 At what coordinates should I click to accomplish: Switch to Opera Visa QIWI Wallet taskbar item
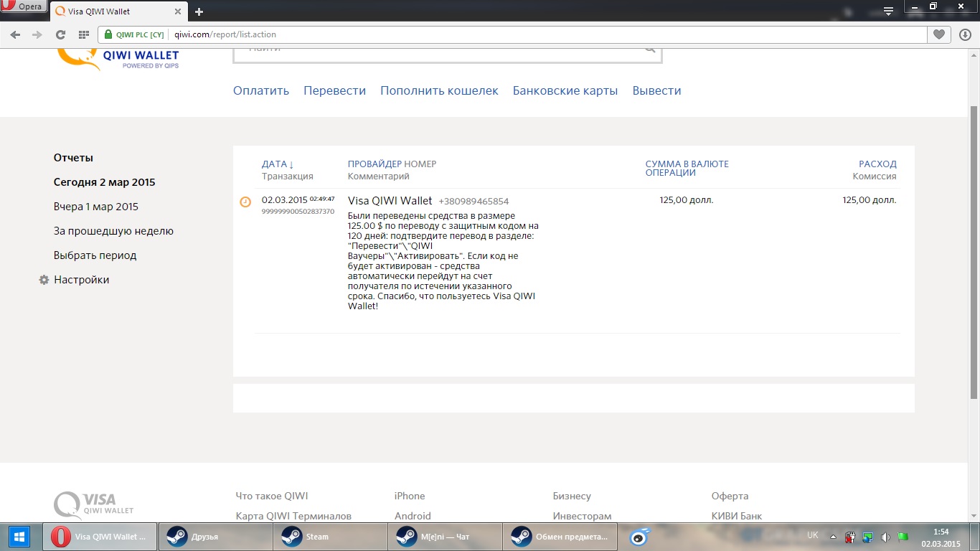[99, 537]
